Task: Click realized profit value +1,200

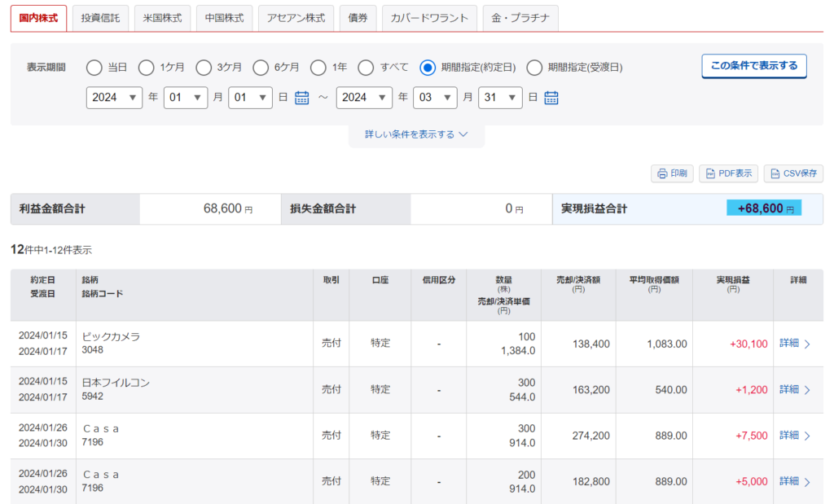Action: [x=752, y=390]
